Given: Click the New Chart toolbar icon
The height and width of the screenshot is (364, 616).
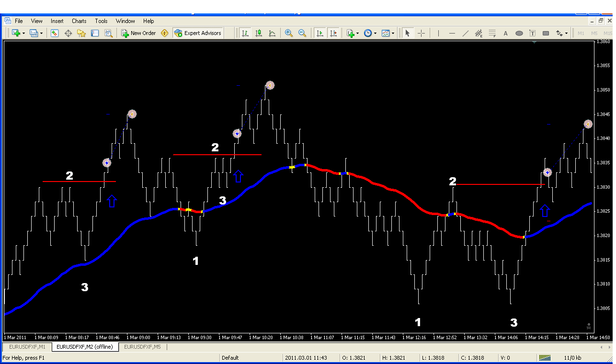Looking at the screenshot, I should pyautogui.click(x=16, y=33).
